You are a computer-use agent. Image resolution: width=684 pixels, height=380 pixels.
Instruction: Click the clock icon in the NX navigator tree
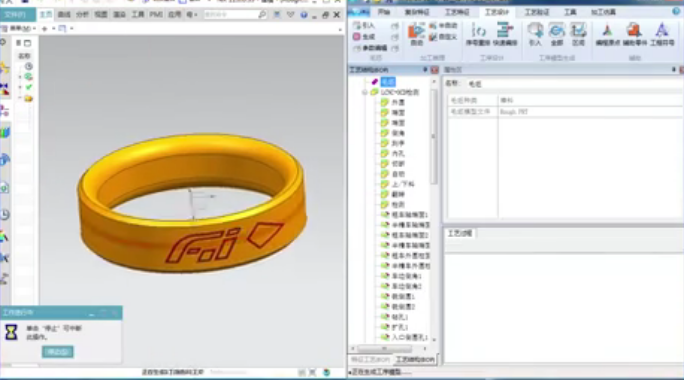29,66
